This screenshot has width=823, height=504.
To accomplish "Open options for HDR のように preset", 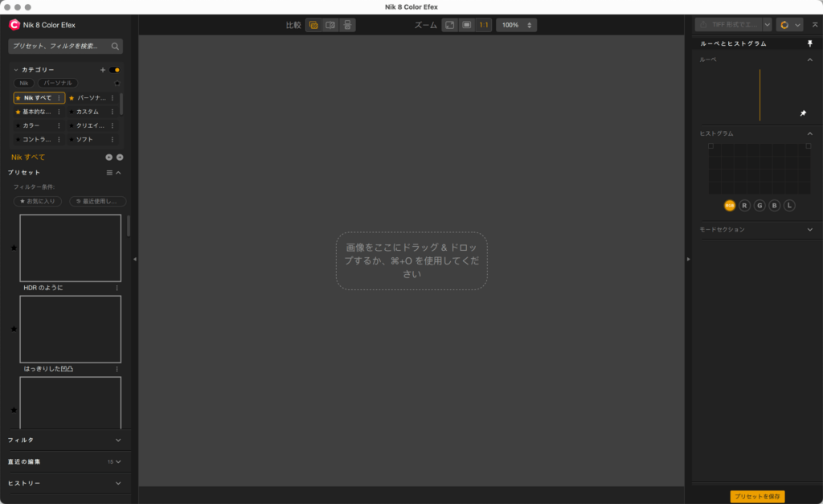I will click(117, 288).
